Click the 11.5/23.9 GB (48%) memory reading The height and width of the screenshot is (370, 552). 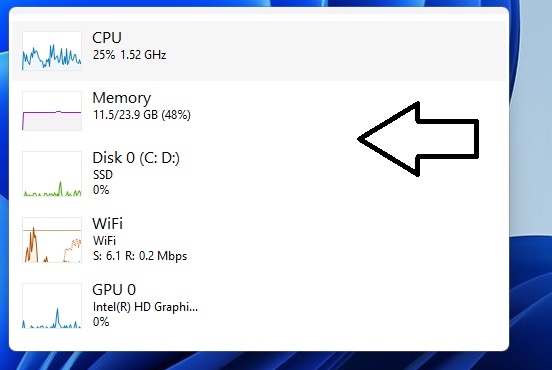142,115
